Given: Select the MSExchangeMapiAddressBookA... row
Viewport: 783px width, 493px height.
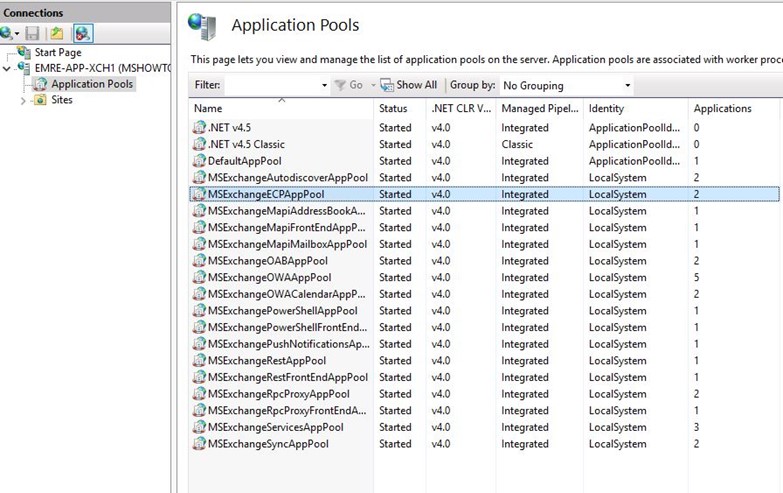Looking at the screenshot, I should [484, 211].
